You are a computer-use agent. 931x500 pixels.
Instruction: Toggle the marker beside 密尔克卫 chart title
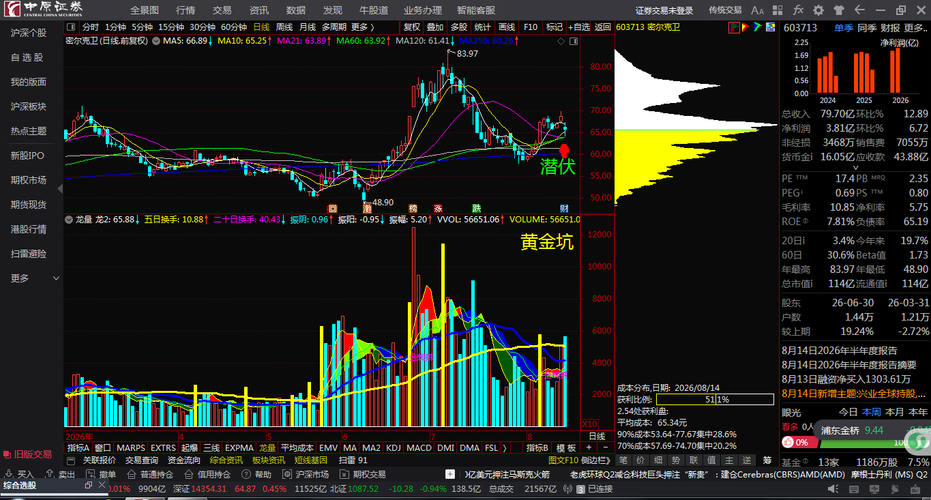(x=156, y=41)
